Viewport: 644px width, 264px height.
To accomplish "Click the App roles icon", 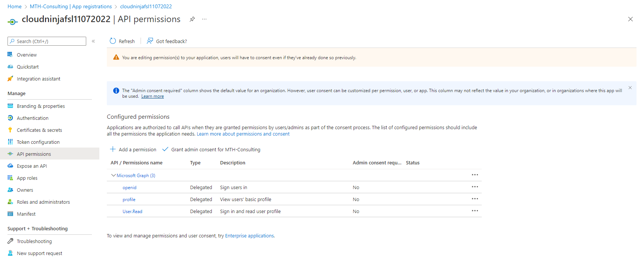I will coord(10,178).
